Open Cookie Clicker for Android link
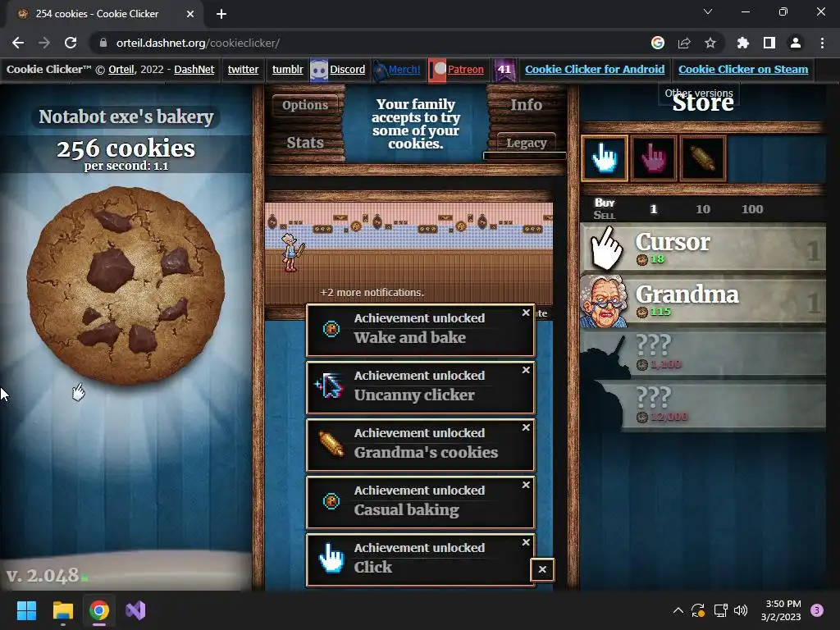The height and width of the screenshot is (630, 840). coord(595,69)
